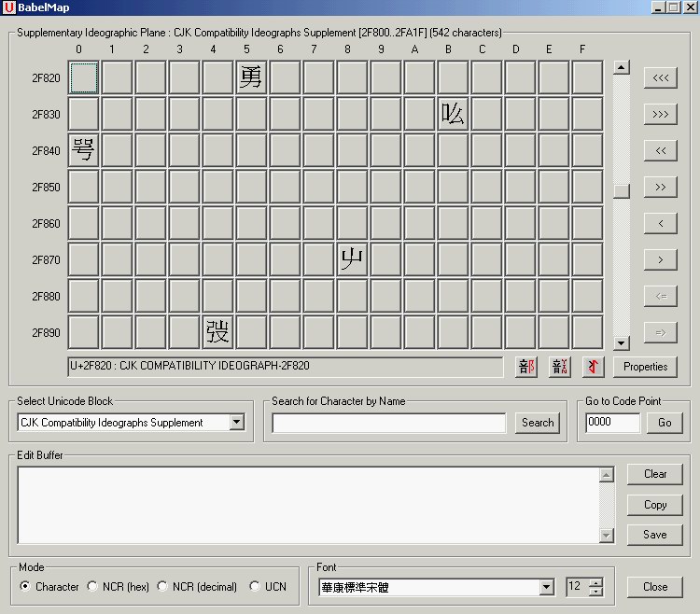Screen dimensions: 700x614
Task: Click the row label 2F870
Action: point(46,260)
